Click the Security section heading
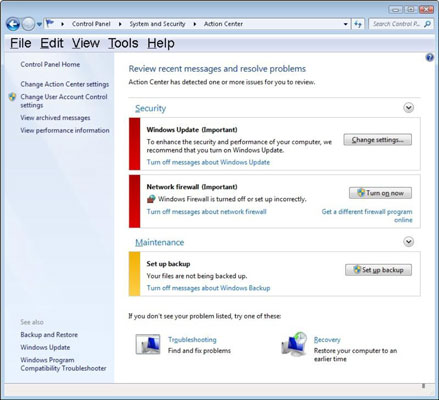 coord(150,108)
